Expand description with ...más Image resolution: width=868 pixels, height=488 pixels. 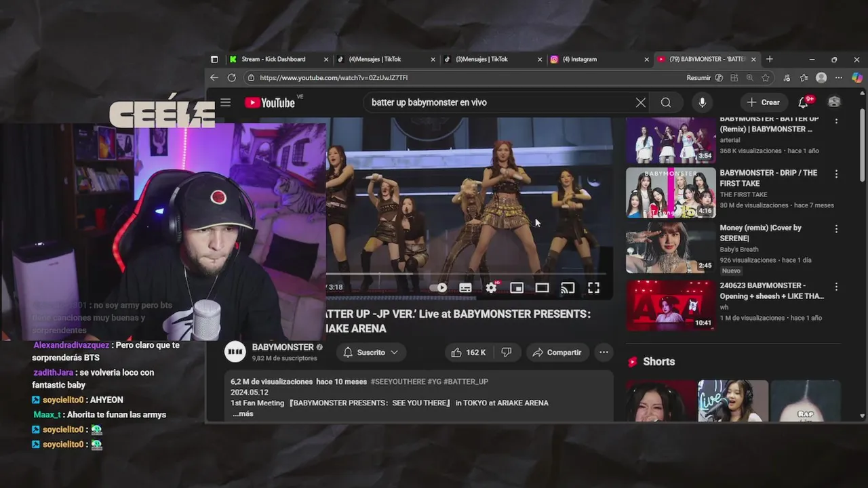243,413
